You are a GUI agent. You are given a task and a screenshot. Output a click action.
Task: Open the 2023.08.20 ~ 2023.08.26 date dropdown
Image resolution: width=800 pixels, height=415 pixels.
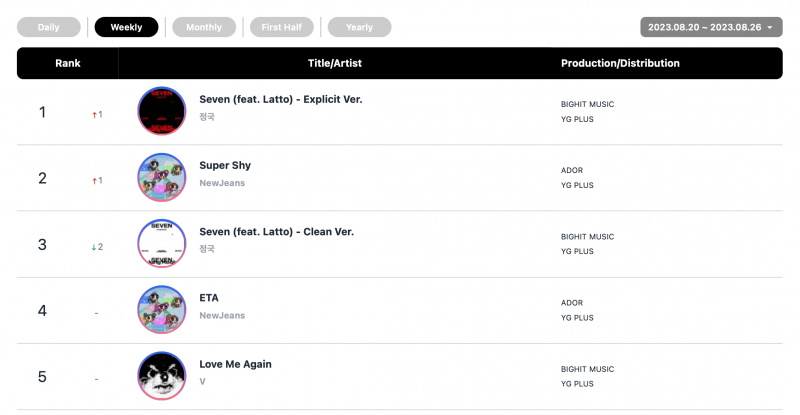coord(711,27)
